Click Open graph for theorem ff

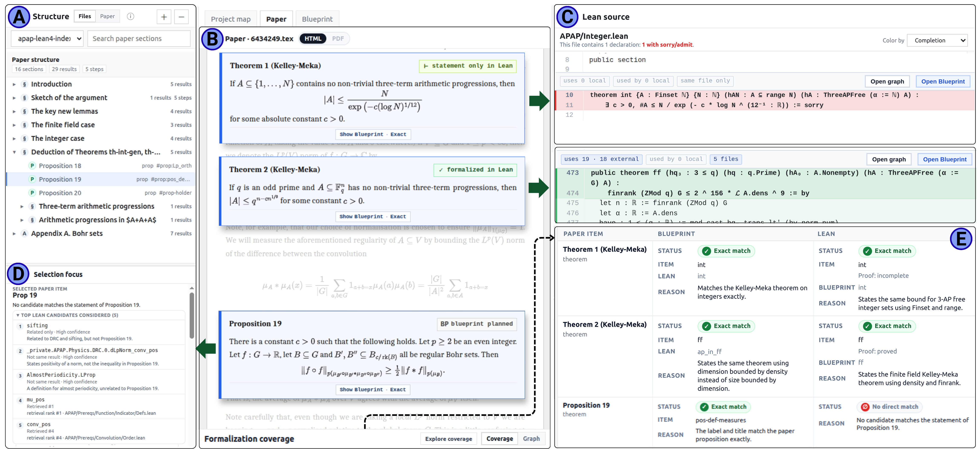889,160
